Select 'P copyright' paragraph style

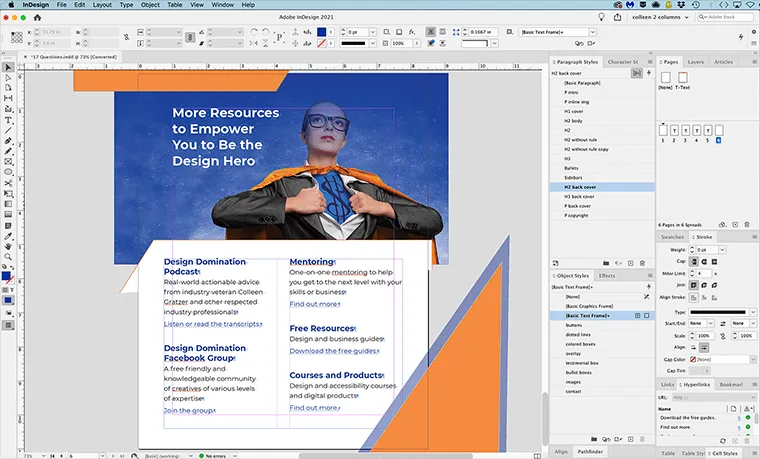[x=602, y=216]
